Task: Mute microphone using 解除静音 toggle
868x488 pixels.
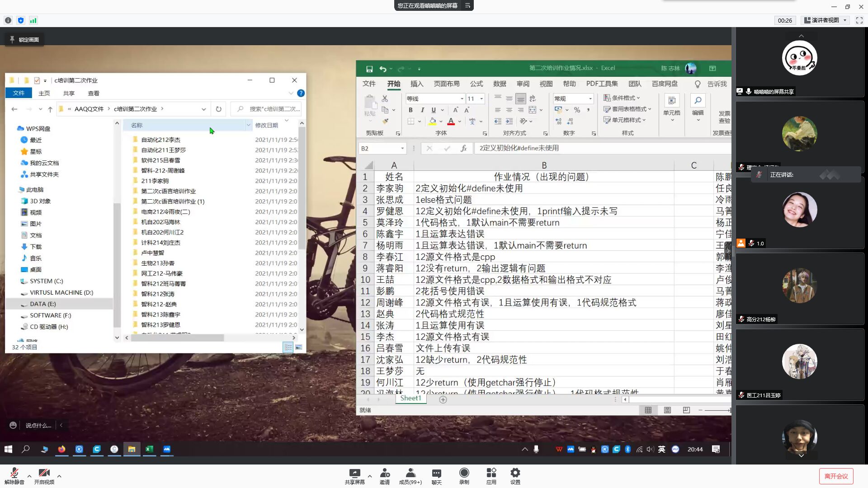Action: 14,475
